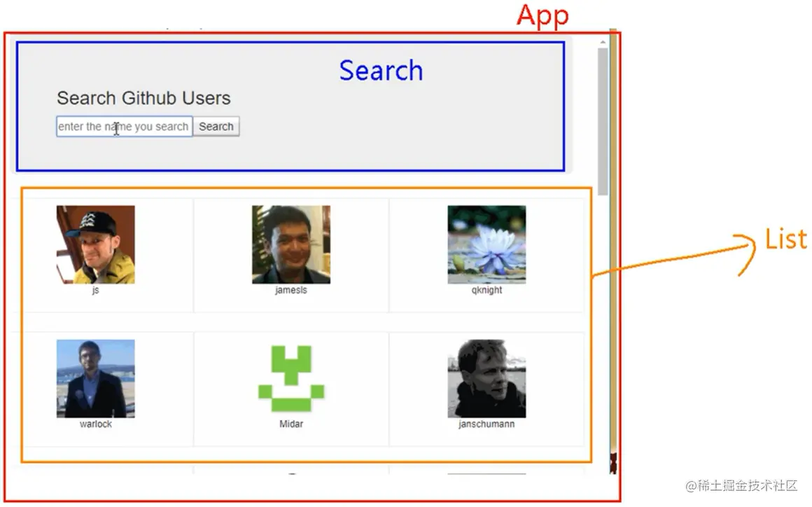The height and width of the screenshot is (507, 812).
Task: Select the warlock username label
Action: [96, 424]
